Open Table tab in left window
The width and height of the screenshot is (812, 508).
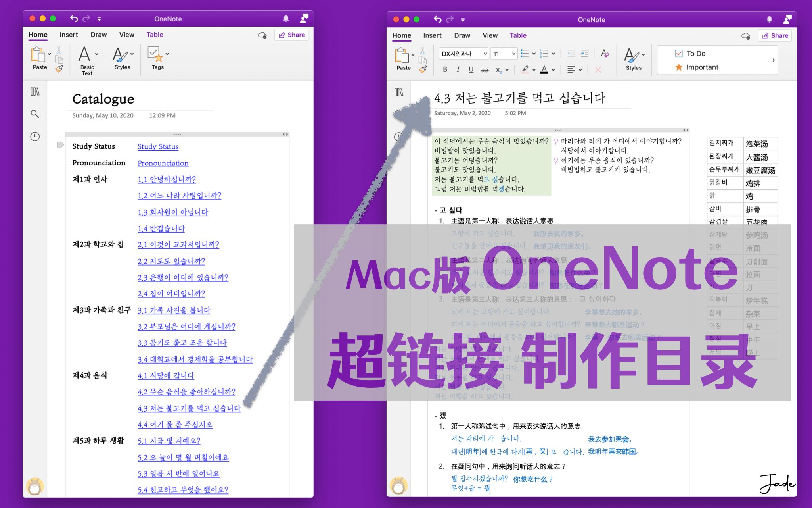point(155,35)
